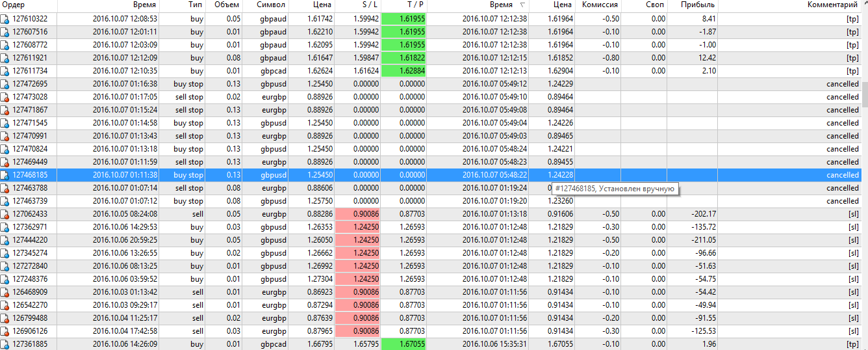Click open time 2016.10.05 08:24:08
Image resolution: width=868 pixels, height=350 pixels.
[x=125, y=214]
